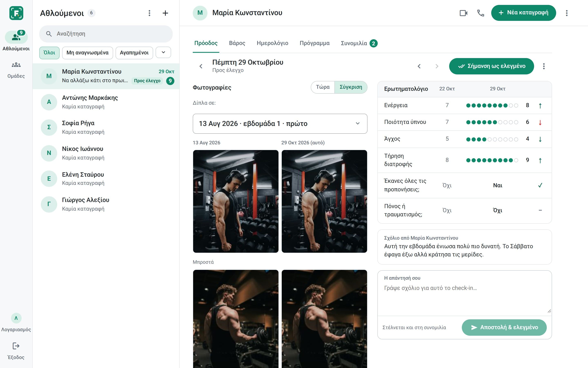Start a phone call with Μαρία
Viewport: 588px width, 368px height.
pos(481,13)
